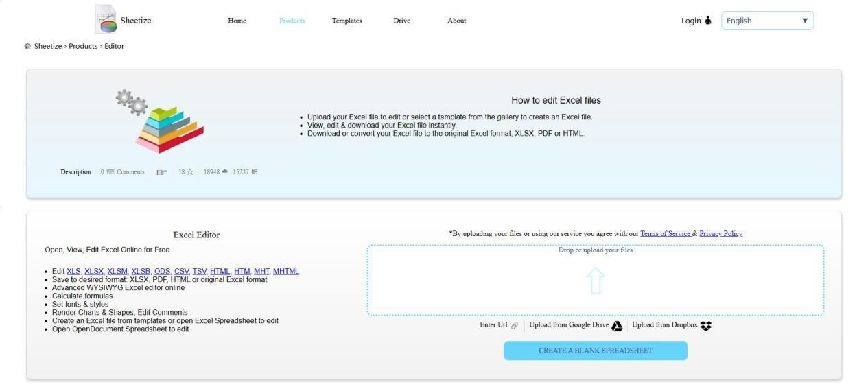Open the Privacy Policy link
Screen dimensions: 868x391
[x=720, y=234]
